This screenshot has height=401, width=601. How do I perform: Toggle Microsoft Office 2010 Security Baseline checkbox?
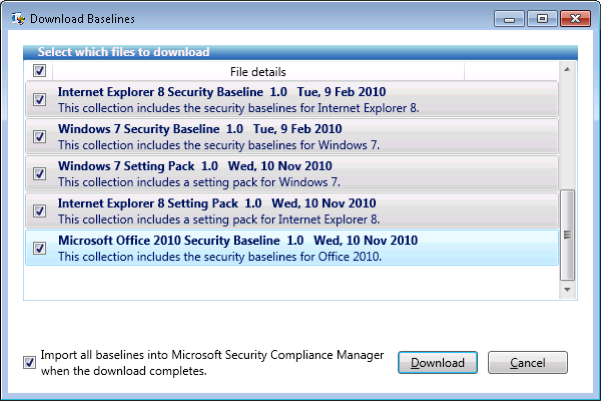pos(39,248)
